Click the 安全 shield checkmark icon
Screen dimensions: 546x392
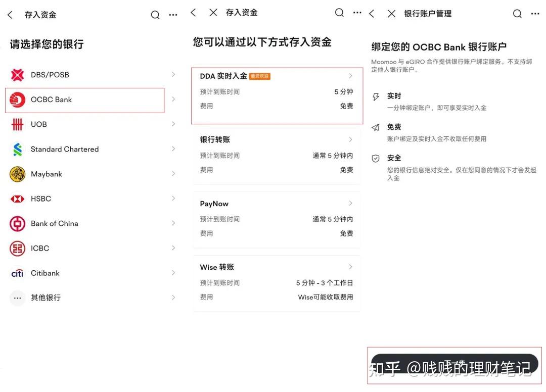click(375, 158)
